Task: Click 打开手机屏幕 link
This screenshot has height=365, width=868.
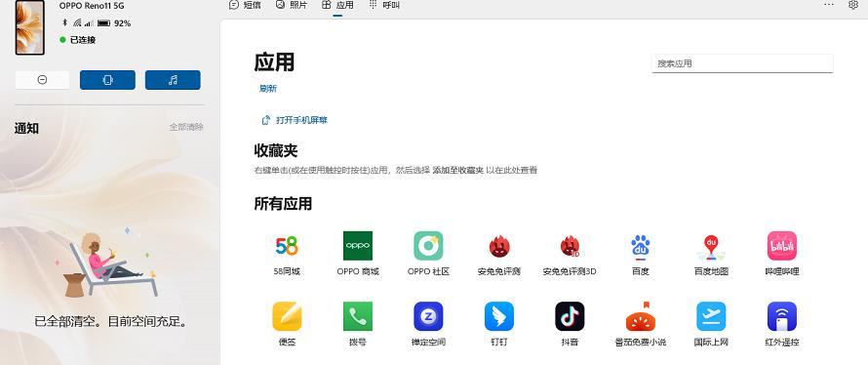Action: [x=295, y=120]
